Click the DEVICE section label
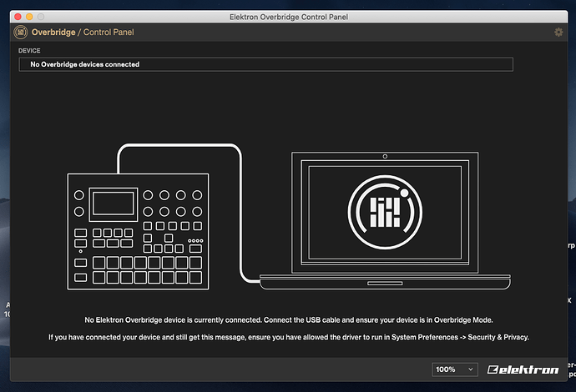 29,51
